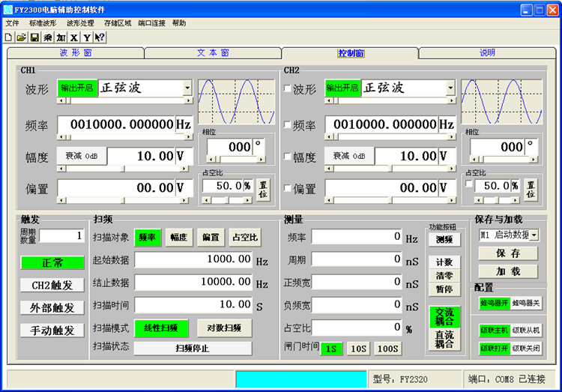Open the 标准波形 menu

point(43,23)
